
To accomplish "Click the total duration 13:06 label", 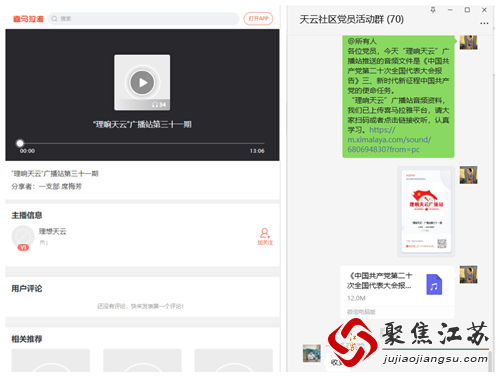I will pos(257,151).
